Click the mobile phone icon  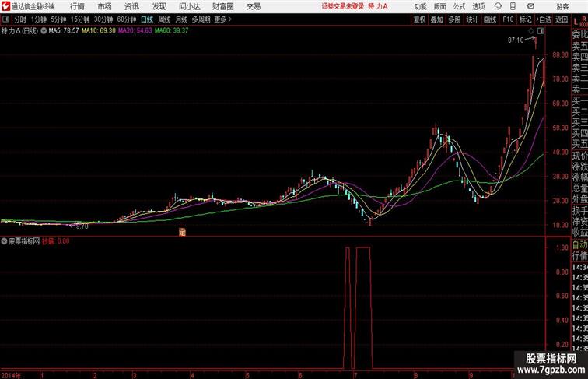pyautogui.click(x=513, y=6)
